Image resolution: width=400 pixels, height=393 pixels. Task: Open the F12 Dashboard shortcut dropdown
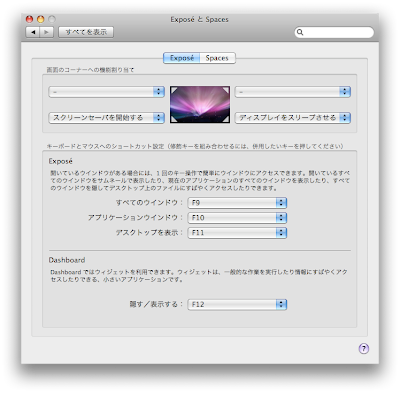pos(237,304)
